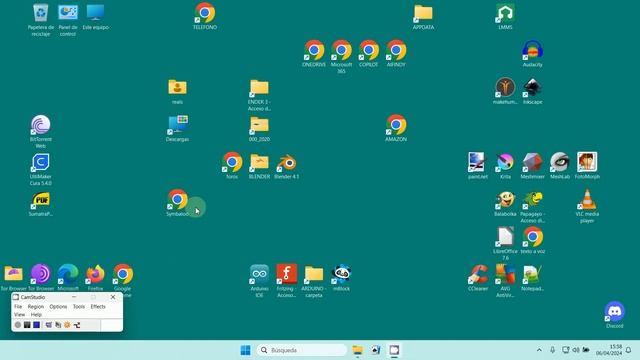Select the Panel de control desktop icon
The image size is (640, 360).
pos(68,20)
